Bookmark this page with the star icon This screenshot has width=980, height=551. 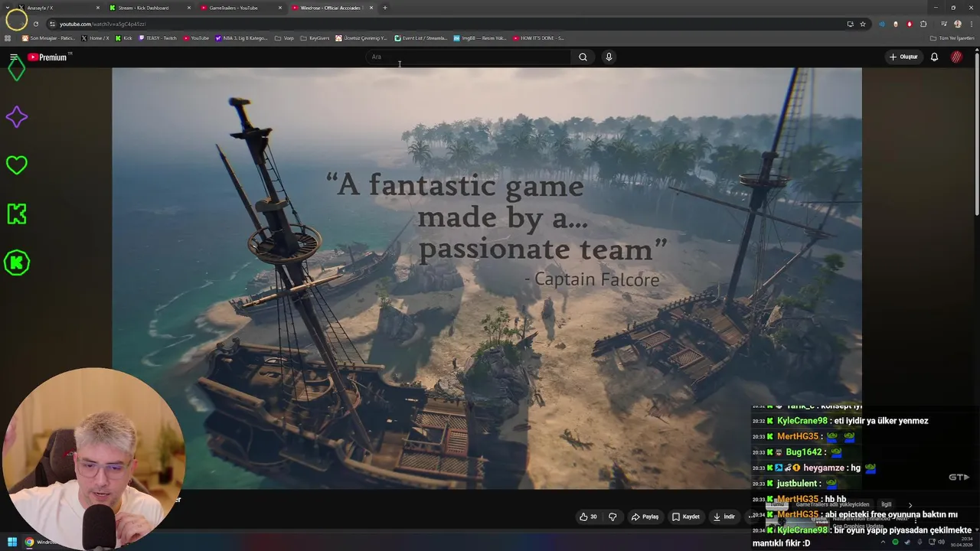(x=863, y=24)
